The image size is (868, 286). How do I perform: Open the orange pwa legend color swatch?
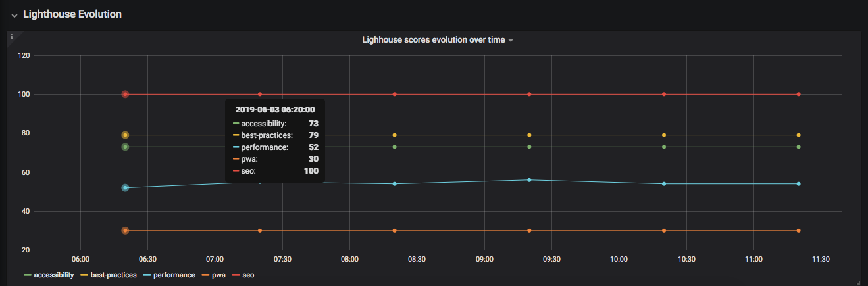(205, 275)
